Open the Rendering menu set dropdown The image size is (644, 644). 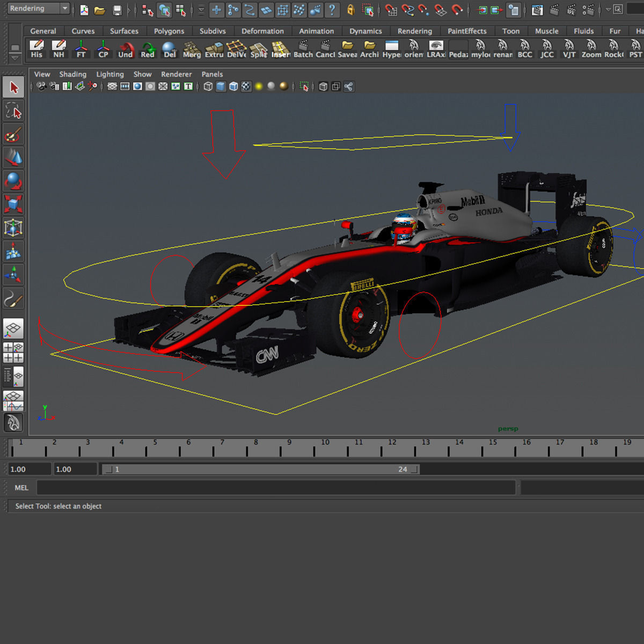coord(39,9)
